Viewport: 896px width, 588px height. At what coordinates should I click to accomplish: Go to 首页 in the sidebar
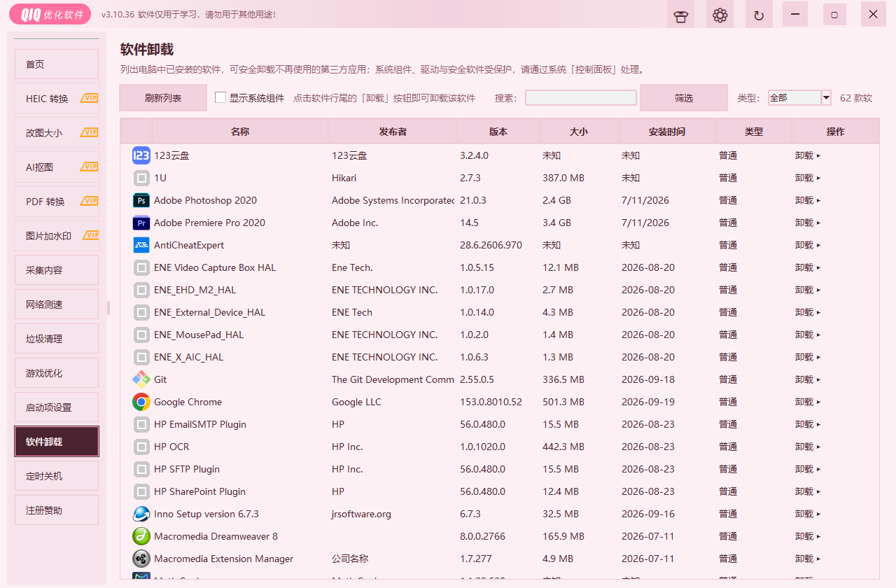pos(57,64)
